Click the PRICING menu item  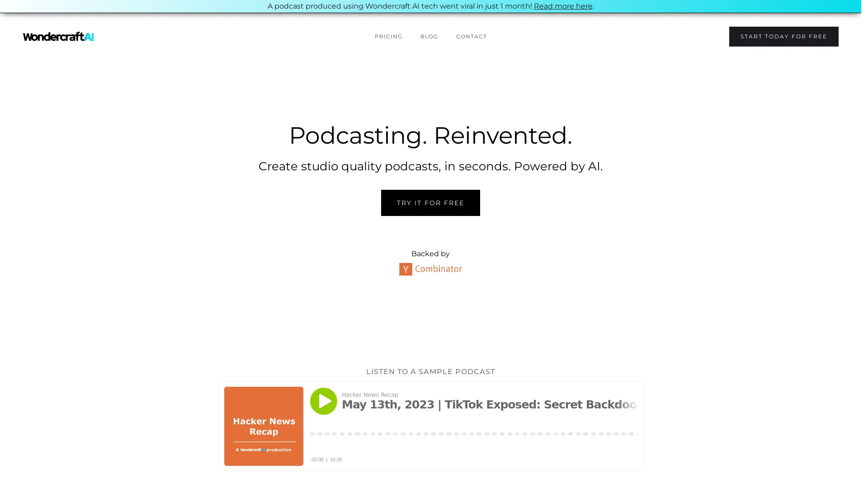(x=388, y=36)
